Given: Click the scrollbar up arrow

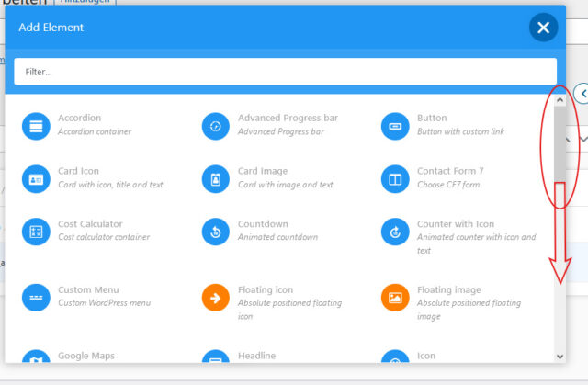Looking at the screenshot, I should click(x=560, y=100).
